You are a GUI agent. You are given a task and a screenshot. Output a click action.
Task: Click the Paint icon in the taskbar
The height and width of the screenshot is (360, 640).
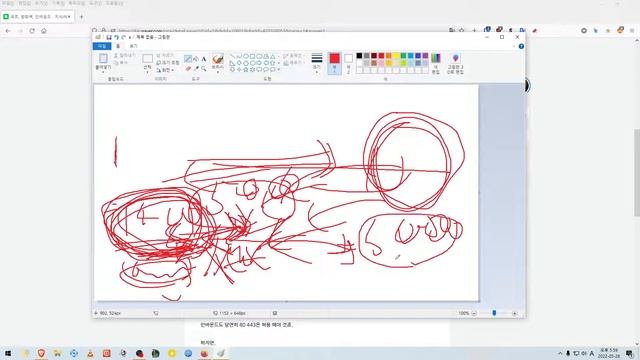[x=221, y=353]
